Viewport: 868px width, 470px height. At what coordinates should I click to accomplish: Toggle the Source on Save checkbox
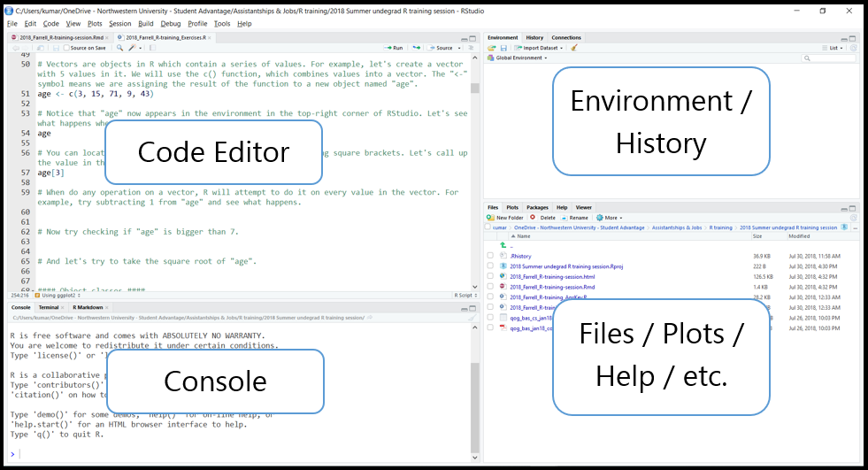click(x=68, y=48)
